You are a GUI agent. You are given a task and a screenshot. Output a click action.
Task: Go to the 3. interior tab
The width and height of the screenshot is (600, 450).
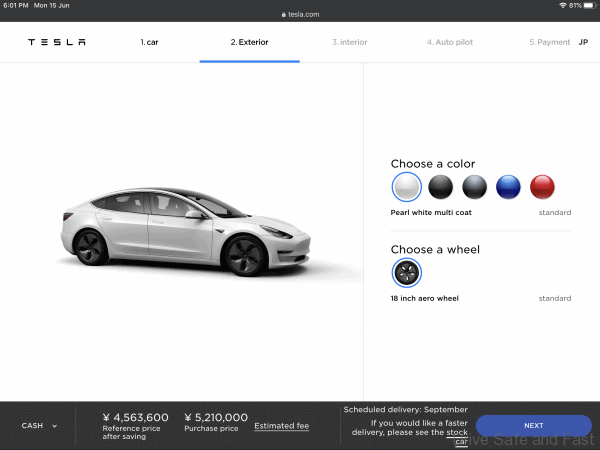350,42
